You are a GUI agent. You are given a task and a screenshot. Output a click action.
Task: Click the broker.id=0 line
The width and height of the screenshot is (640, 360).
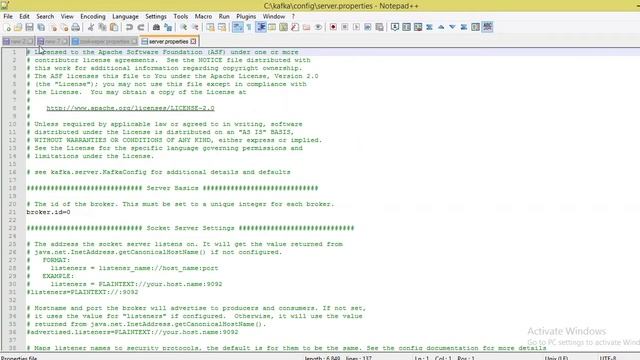[x=48, y=212]
